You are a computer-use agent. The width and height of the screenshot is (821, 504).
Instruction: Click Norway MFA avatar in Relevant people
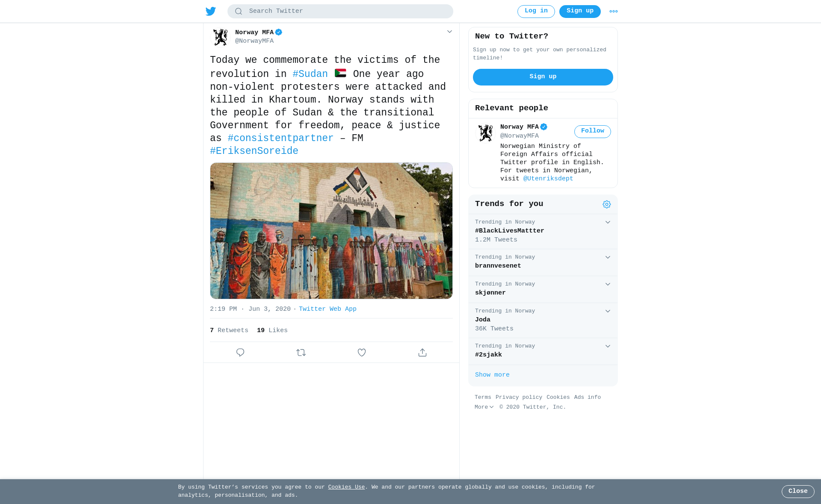coord(485,133)
